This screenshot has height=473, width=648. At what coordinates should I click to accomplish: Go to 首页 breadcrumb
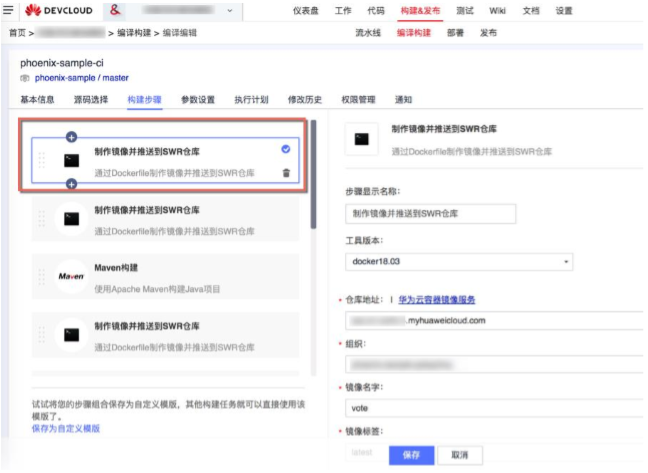(x=17, y=33)
